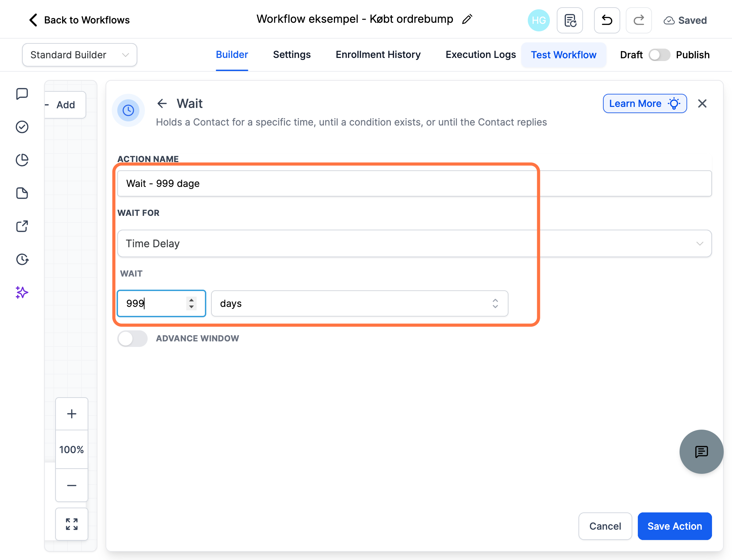Viewport: 732px width, 560px height.
Task: Click the redo arrow icon
Action: (639, 20)
